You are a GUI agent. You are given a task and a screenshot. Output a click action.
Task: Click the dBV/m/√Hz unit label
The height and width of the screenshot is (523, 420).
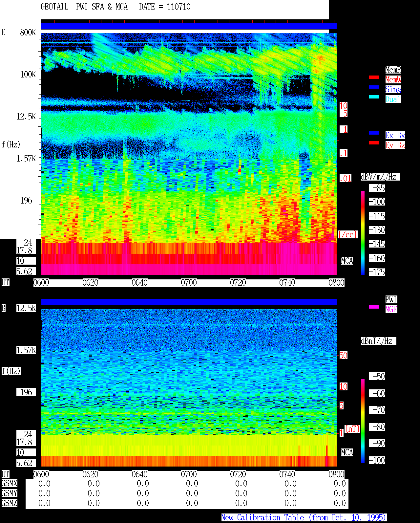(380, 177)
